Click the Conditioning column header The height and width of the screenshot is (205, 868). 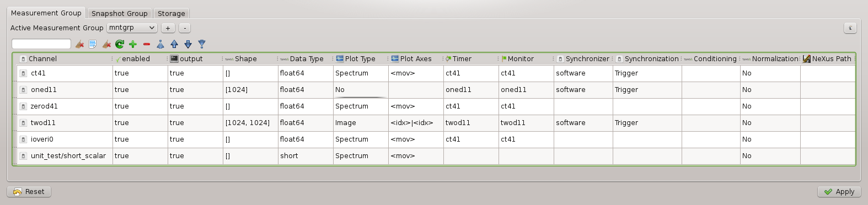click(710, 58)
